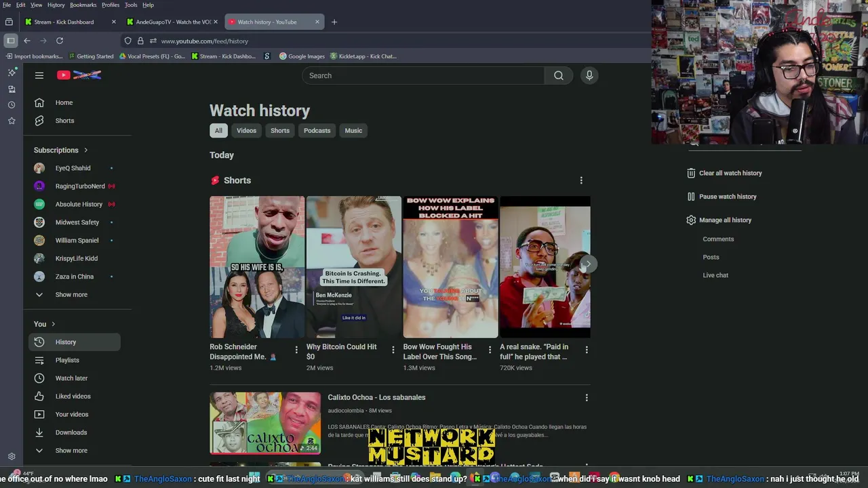The width and height of the screenshot is (868, 488).
Task: Open Getting Started bookmark
Action: pos(91,56)
